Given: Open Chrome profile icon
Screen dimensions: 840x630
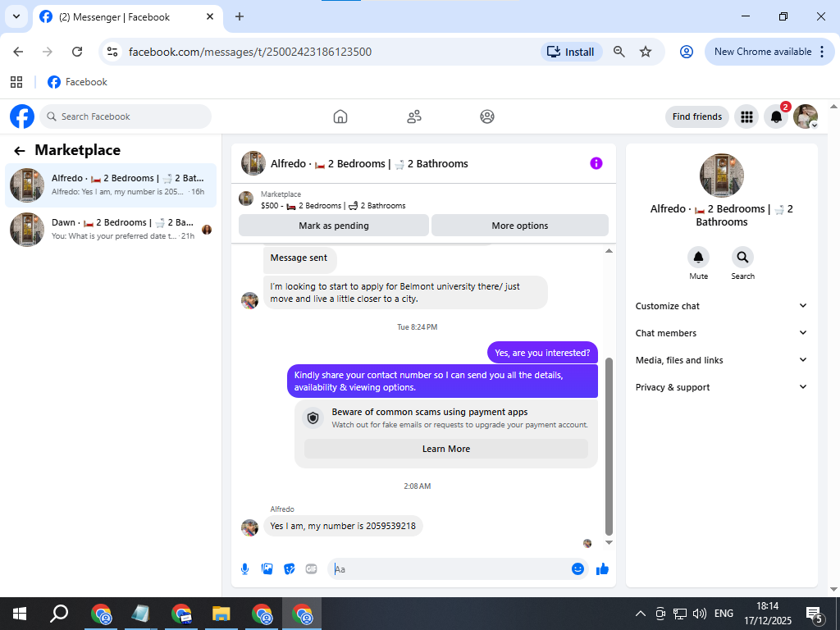Looking at the screenshot, I should click(687, 52).
